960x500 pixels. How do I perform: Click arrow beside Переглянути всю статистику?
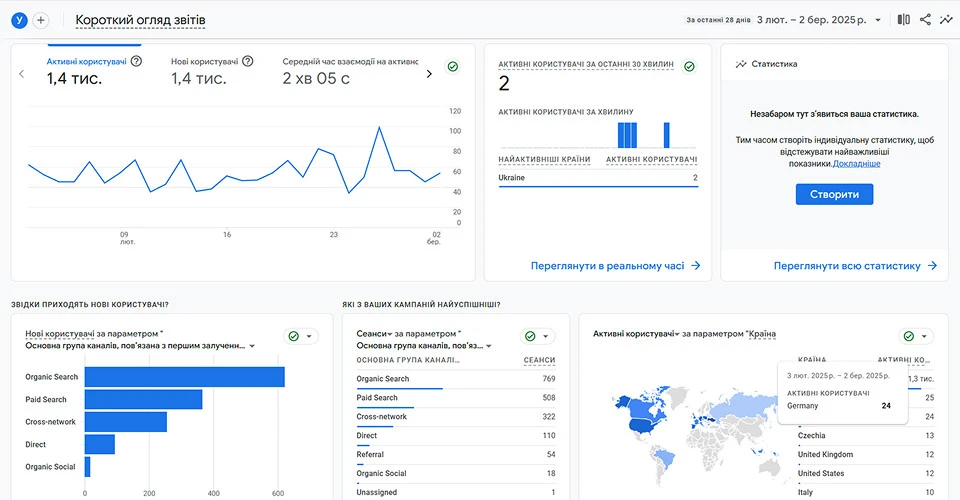click(932, 266)
